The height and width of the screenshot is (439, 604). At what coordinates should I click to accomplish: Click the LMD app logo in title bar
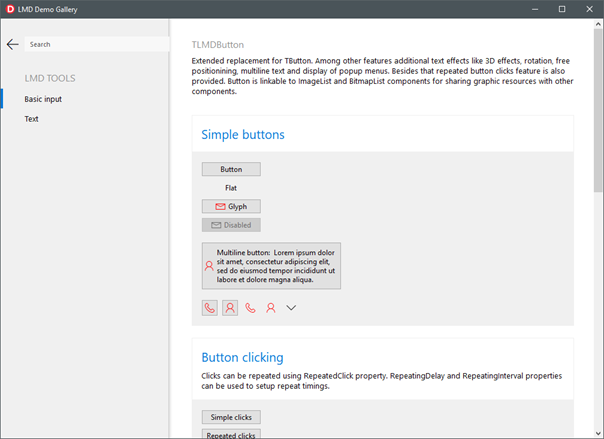pyautogui.click(x=10, y=9)
